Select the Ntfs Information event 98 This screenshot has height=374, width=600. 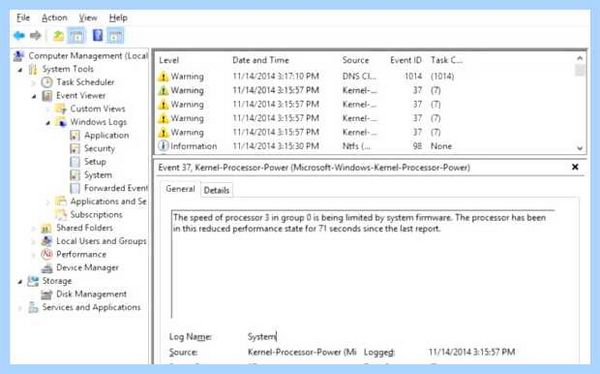(365, 146)
